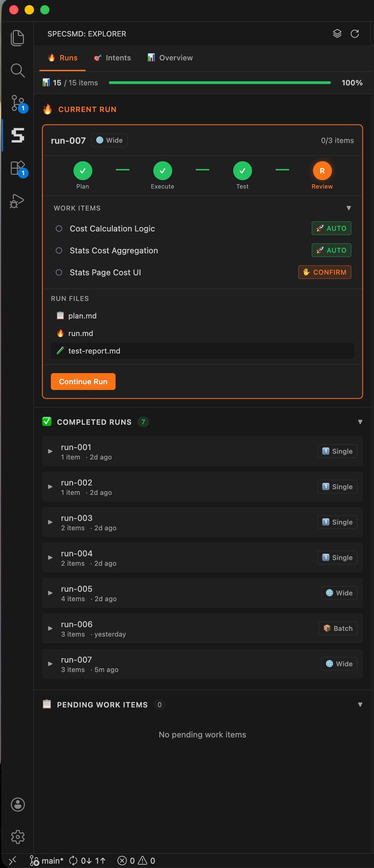Click the Test step checkmark circle
Viewport: 374px width, 868px height.
pos(242,171)
